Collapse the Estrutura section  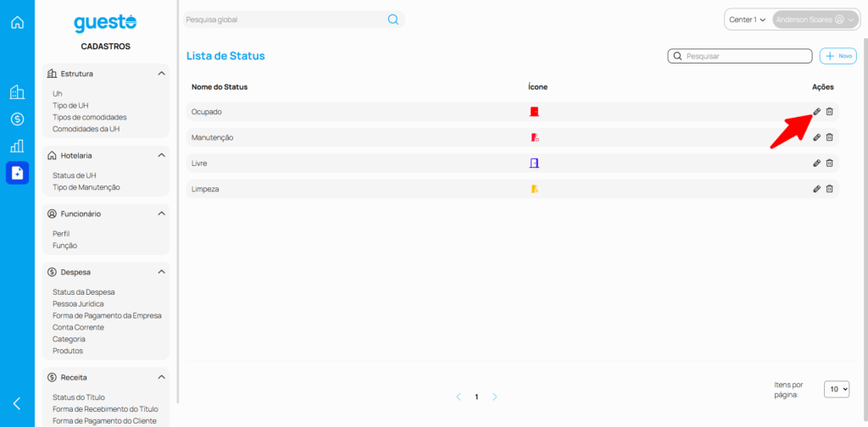pos(161,74)
